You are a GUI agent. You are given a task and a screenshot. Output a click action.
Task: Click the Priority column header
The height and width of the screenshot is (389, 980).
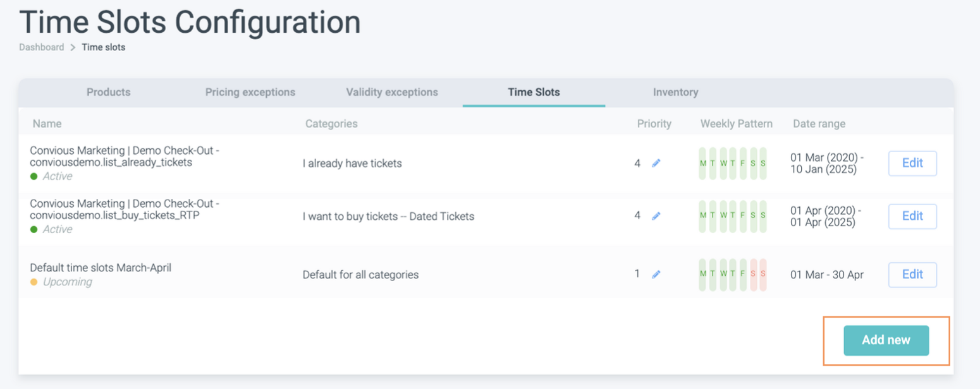coord(654,124)
